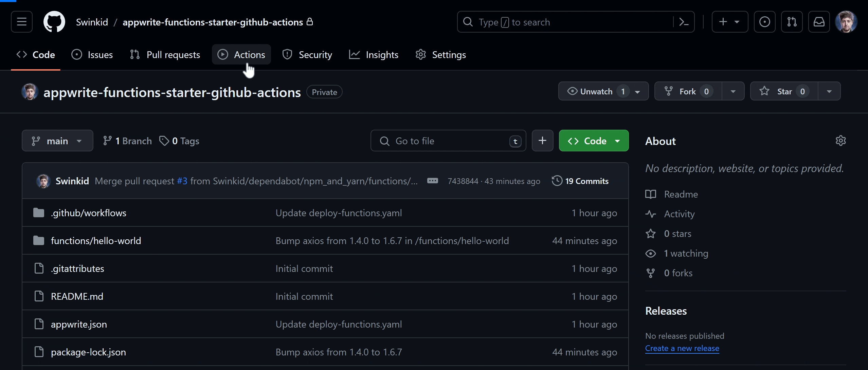The height and width of the screenshot is (370, 868).
Task: Open the .github/workflows folder
Action: click(88, 213)
